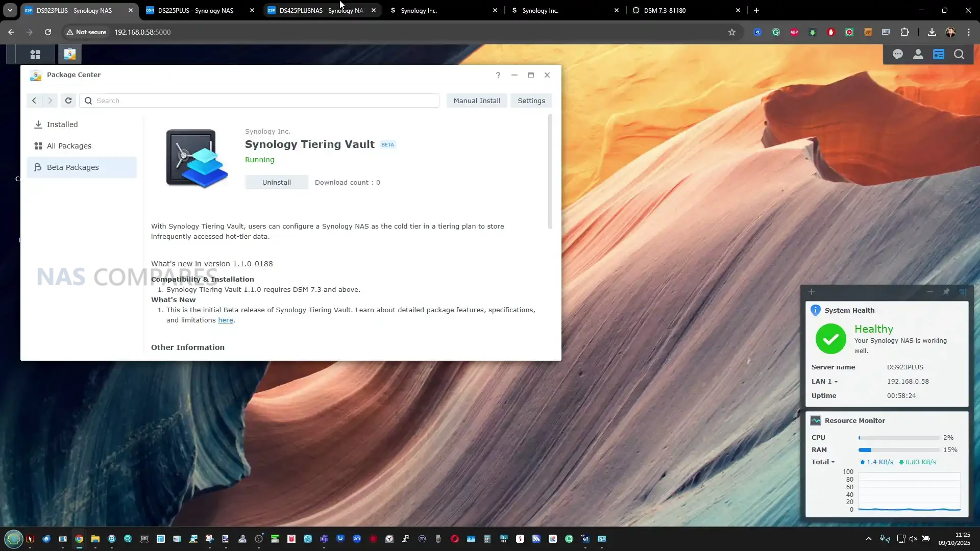Expand the LAN 1 dropdown

pos(836,382)
